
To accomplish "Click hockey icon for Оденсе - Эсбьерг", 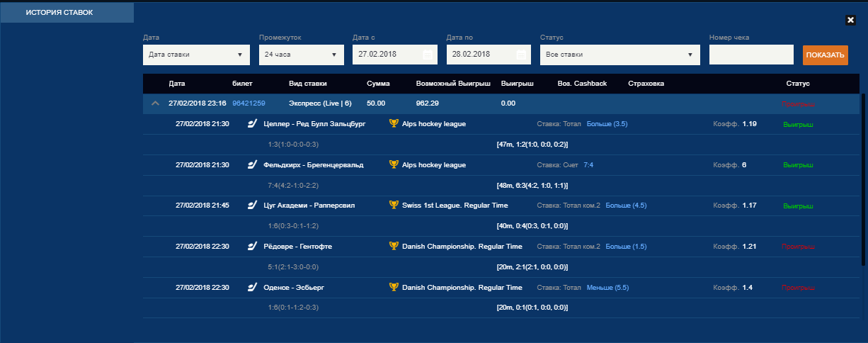I will pyautogui.click(x=251, y=288).
